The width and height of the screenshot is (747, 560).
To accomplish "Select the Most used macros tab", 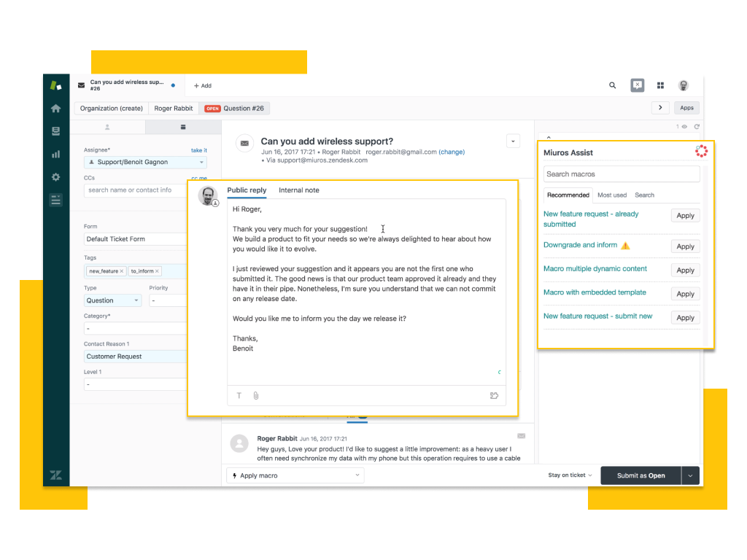I will coord(611,195).
